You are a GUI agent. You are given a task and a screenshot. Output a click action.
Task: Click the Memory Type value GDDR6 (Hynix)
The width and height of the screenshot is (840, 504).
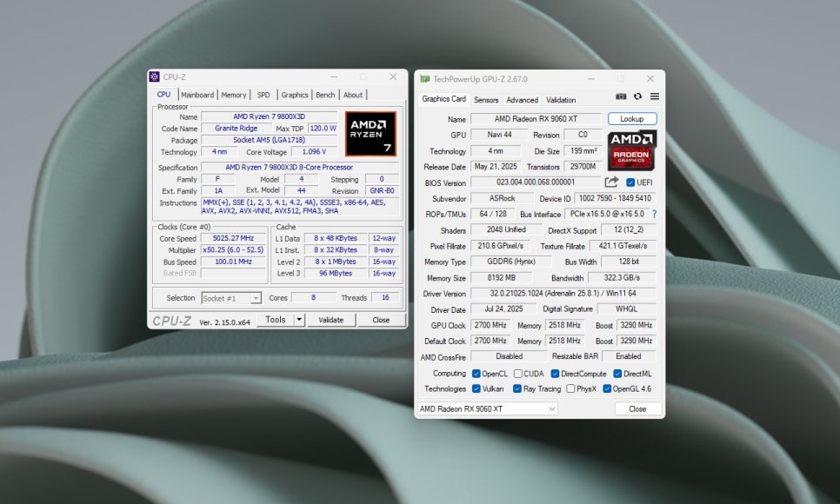point(511,262)
